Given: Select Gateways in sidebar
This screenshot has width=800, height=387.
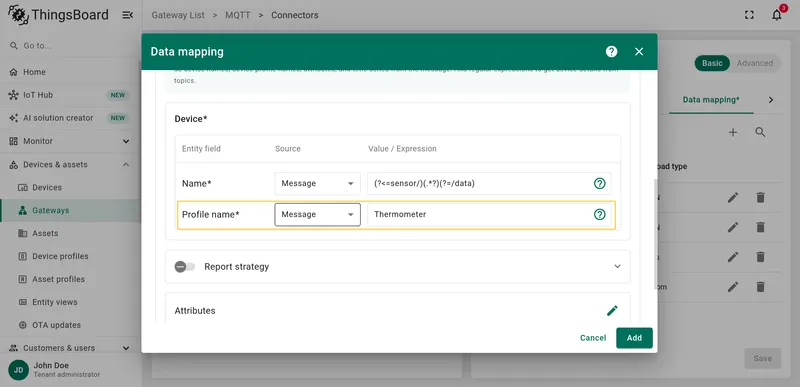Looking at the screenshot, I should pyautogui.click(x=70, y=210).
